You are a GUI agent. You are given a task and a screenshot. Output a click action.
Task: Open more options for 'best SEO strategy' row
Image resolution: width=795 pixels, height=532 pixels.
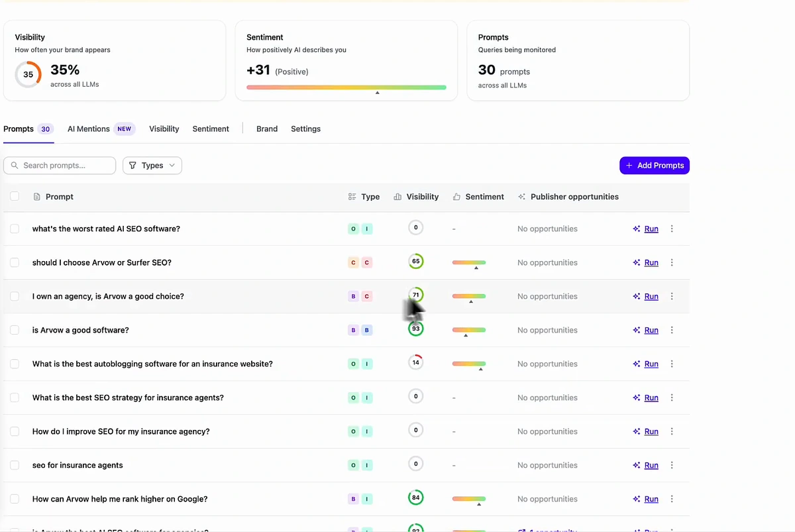pyautogui.click(x=672, y=398)
